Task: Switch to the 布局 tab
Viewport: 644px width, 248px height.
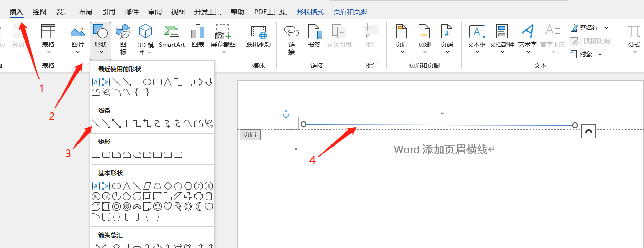Action: pyautogui.click(x=86, y=12)
